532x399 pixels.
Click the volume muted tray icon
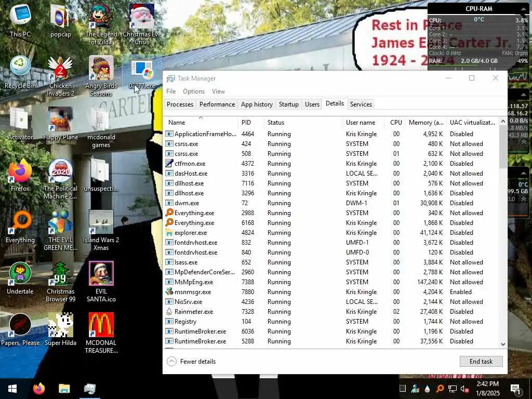[x=465, y=389]
